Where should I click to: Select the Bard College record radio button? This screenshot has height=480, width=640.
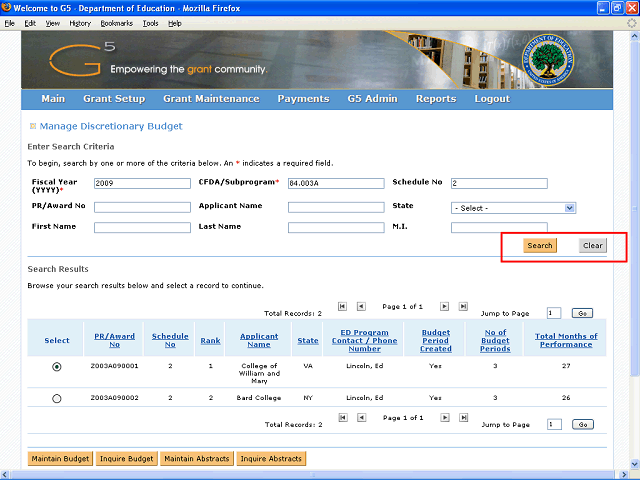pyautogui.click(x=56, y=398)
